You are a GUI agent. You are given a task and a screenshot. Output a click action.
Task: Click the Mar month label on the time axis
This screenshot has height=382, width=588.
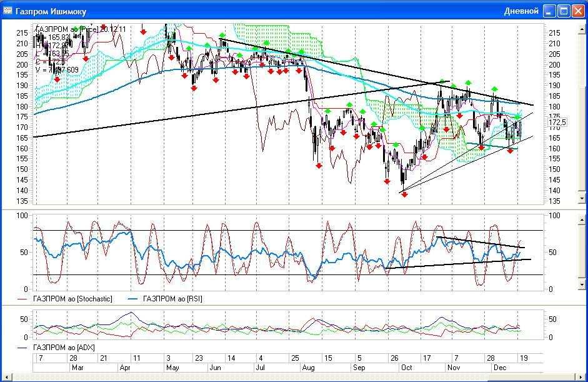point(77,368)
